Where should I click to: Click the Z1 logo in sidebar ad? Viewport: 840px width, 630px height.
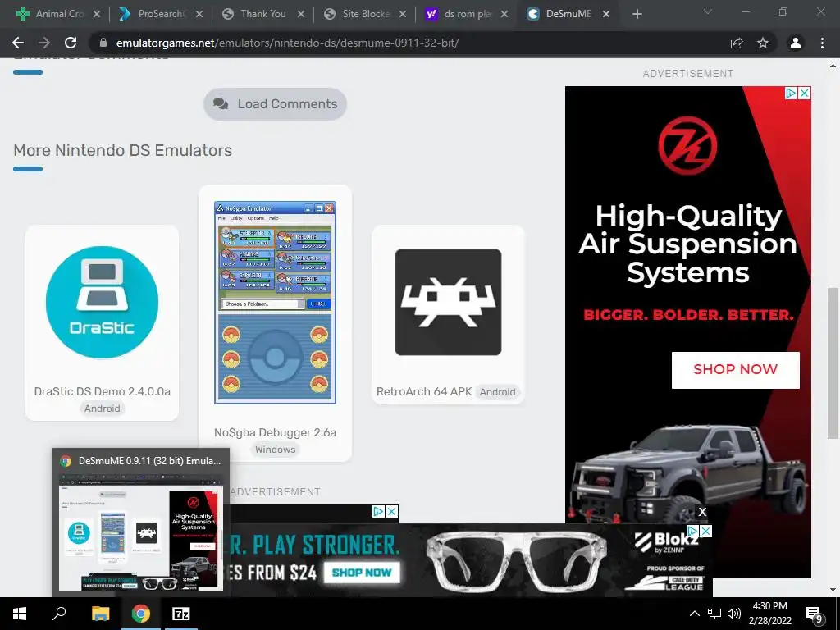pos(687,146)
